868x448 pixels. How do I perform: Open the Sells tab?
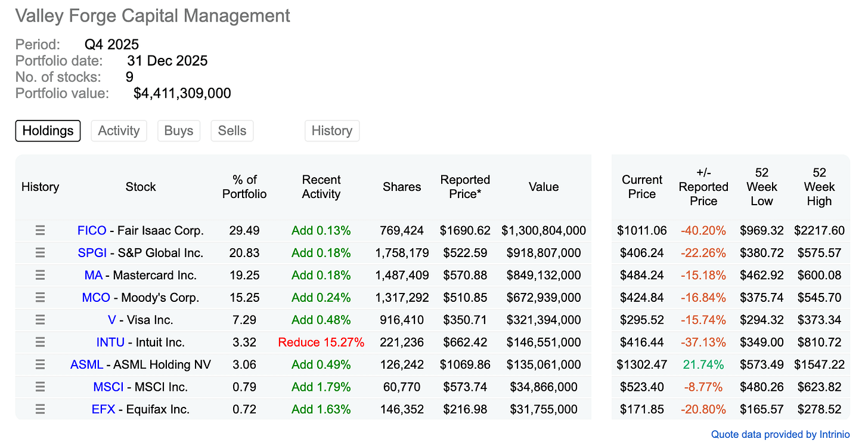click(232, 131)
